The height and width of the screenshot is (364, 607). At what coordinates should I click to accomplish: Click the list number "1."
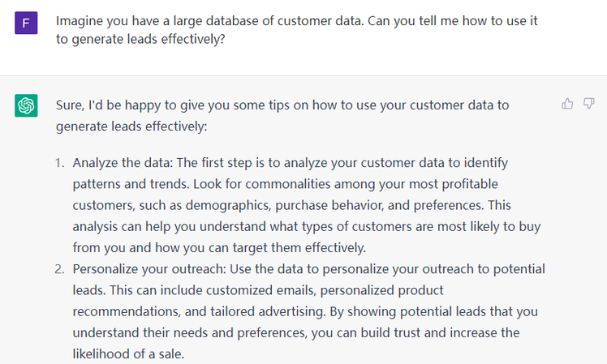tap(60, 162)
